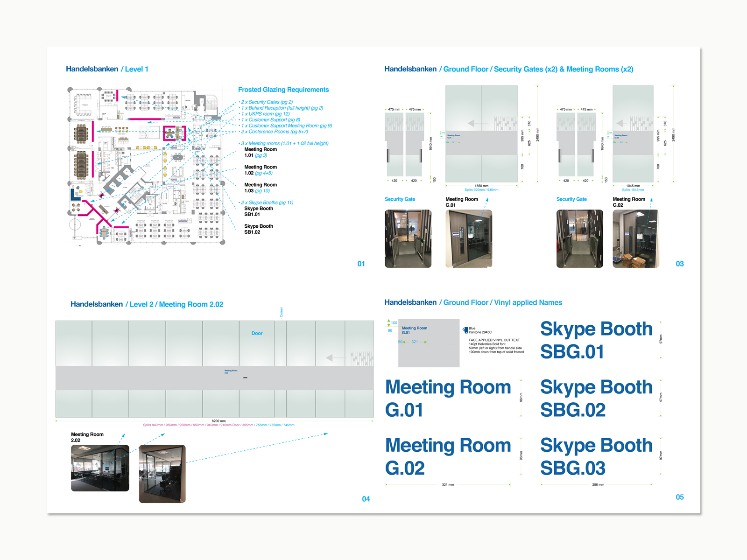Click the 'Meeting Room 2.02' photo caption

click(x=87, y=437)
